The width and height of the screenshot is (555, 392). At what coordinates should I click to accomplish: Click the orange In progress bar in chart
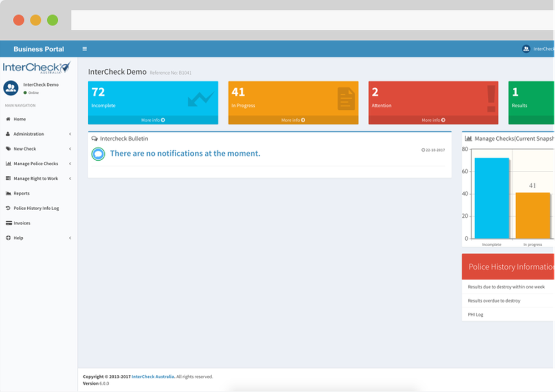click(533, 216)
